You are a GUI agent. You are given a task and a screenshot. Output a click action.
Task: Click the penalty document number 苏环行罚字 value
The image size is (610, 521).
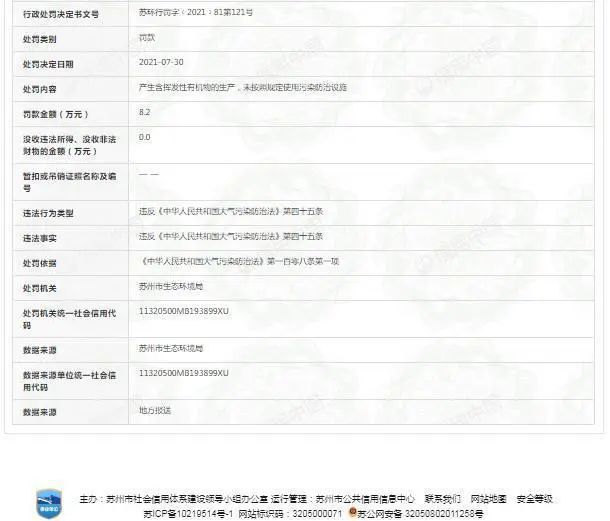tap(196, 13)
